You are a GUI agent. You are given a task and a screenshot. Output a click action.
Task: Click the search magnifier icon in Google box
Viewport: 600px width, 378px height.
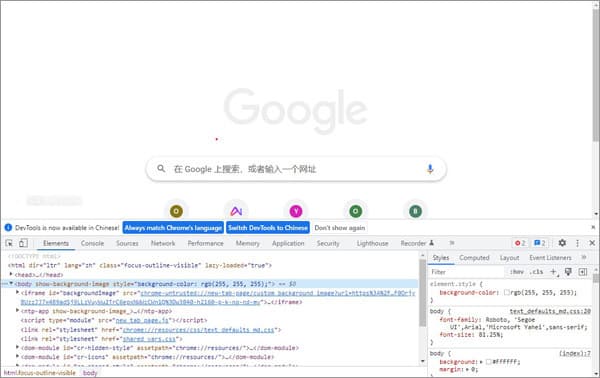point(161,169)
